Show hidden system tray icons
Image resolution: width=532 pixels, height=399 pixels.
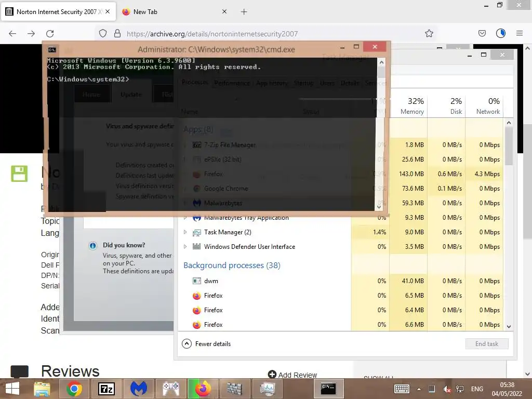[419, 389]
